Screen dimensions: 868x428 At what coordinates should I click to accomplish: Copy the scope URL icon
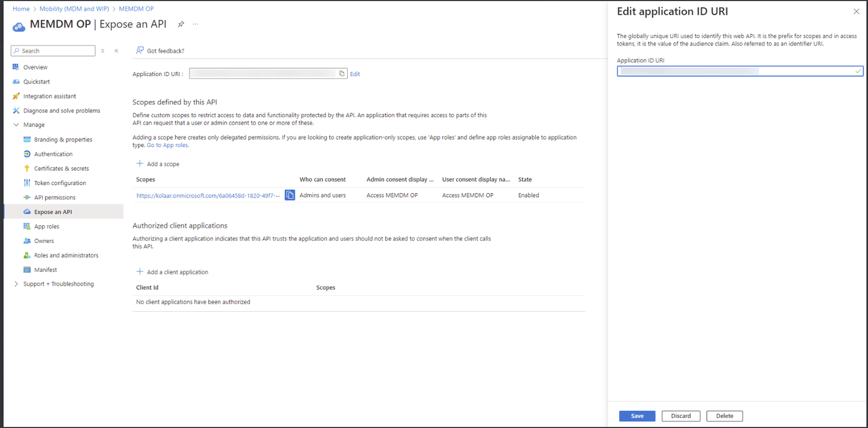tap(290, 195)
